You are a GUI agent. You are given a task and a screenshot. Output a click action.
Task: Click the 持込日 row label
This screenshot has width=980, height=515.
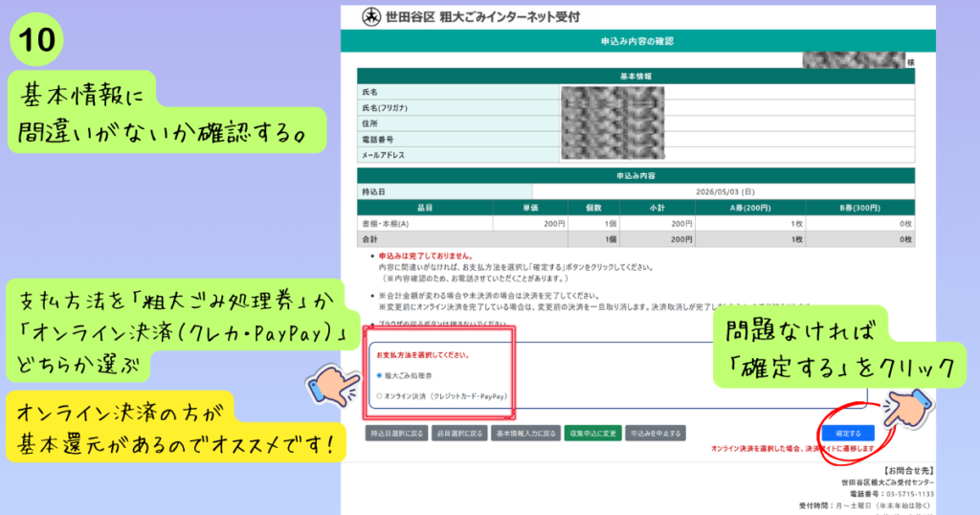(x=374, y=191)
